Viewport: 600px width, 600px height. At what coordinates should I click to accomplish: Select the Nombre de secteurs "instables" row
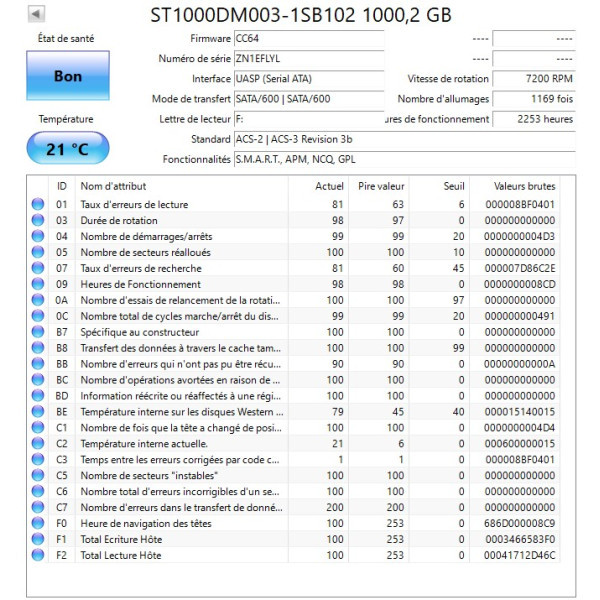point(293,475)
